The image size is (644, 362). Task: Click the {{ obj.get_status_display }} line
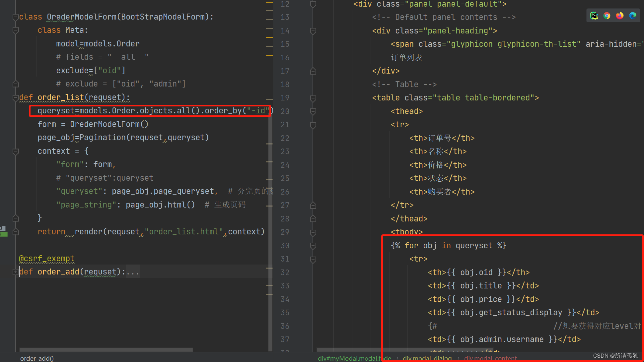tap(513, 313)
